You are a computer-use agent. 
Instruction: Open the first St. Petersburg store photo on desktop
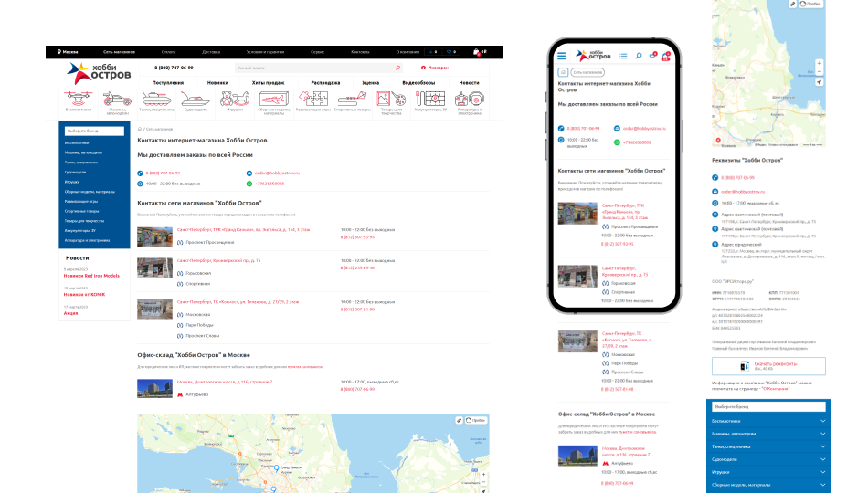(154, 236)
